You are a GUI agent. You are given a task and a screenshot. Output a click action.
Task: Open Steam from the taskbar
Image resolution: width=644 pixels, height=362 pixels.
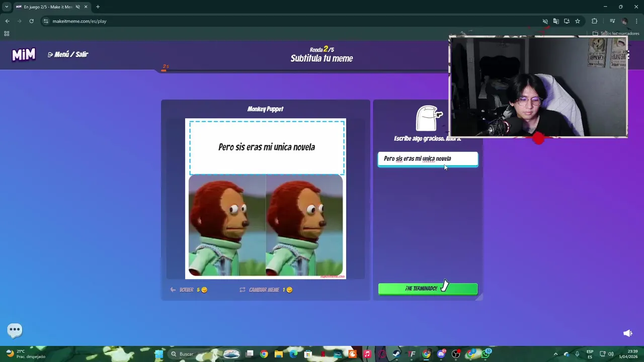[396, 354]
